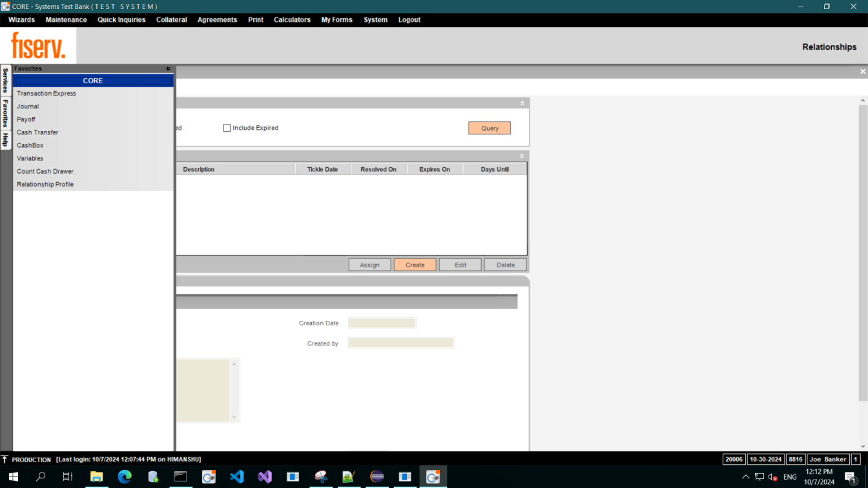Open Payoff from Favorites
868x488 pixels.
coord(93,119)
